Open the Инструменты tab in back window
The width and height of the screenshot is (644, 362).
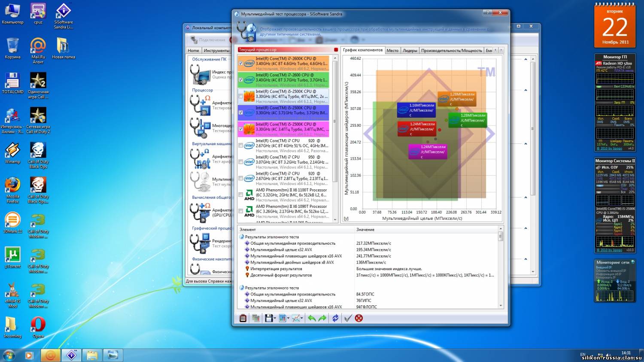(x=216, y=51)
